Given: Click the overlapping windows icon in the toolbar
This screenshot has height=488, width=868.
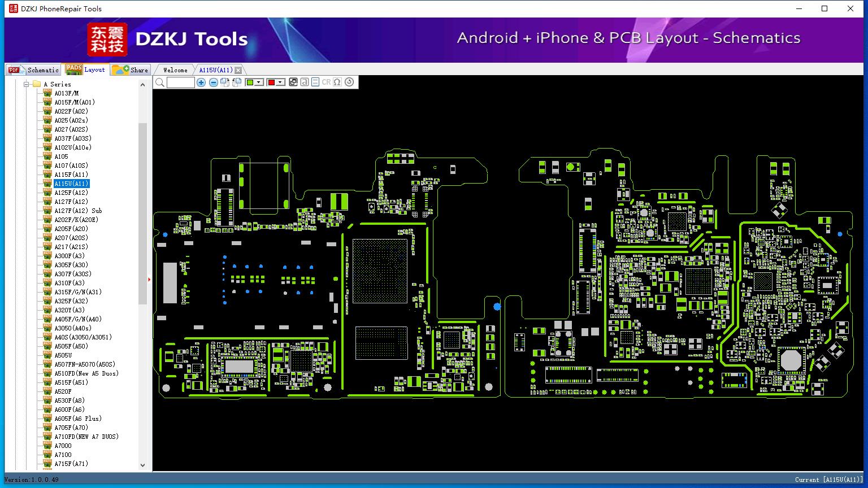Looking at the screenshot, I should point(293,82).
